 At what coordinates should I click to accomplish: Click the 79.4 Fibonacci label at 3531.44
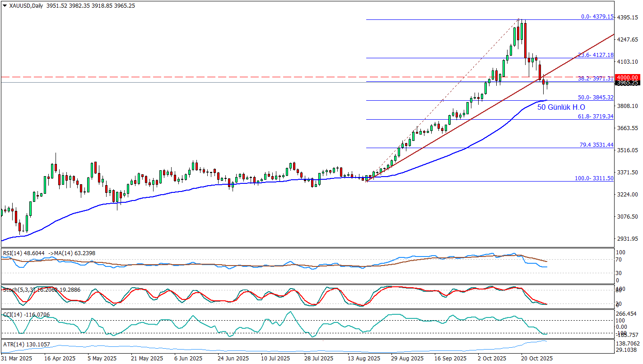(x=596, y=145)
